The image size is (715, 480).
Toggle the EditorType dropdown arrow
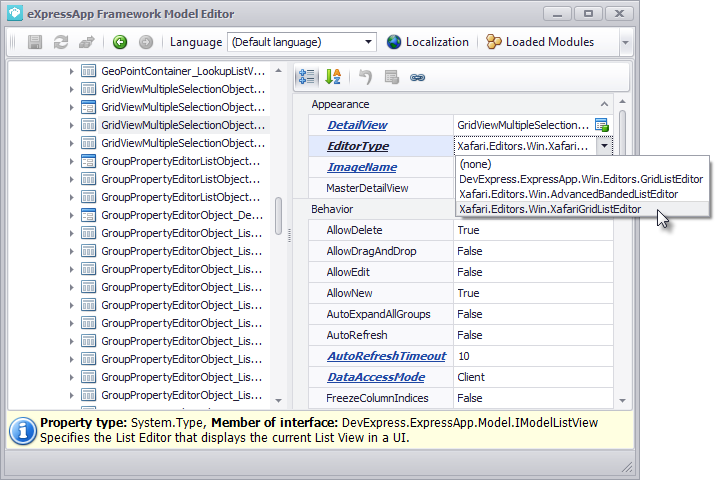point(604,146)
